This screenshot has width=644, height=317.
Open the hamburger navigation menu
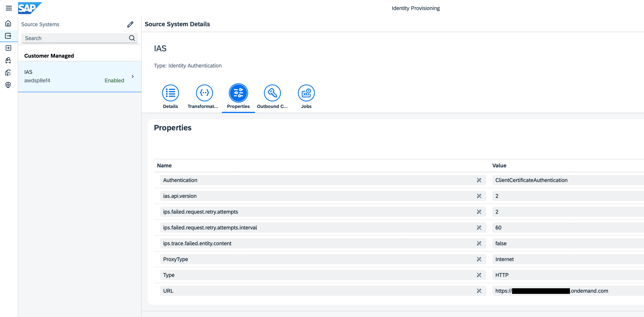pyautogui.click(x=9, y=8)
